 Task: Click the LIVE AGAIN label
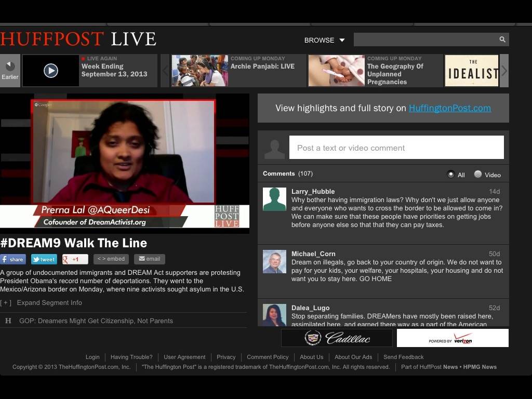click(x=102, y=58)
